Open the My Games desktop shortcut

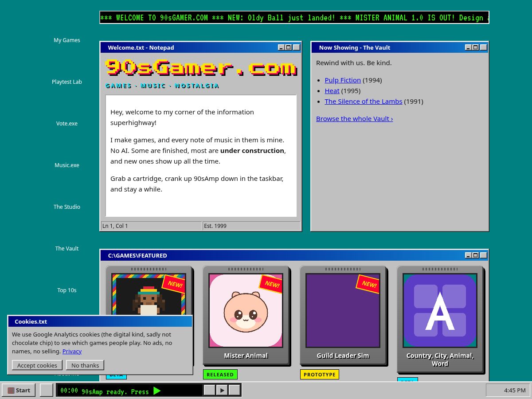tap(67, 40)
